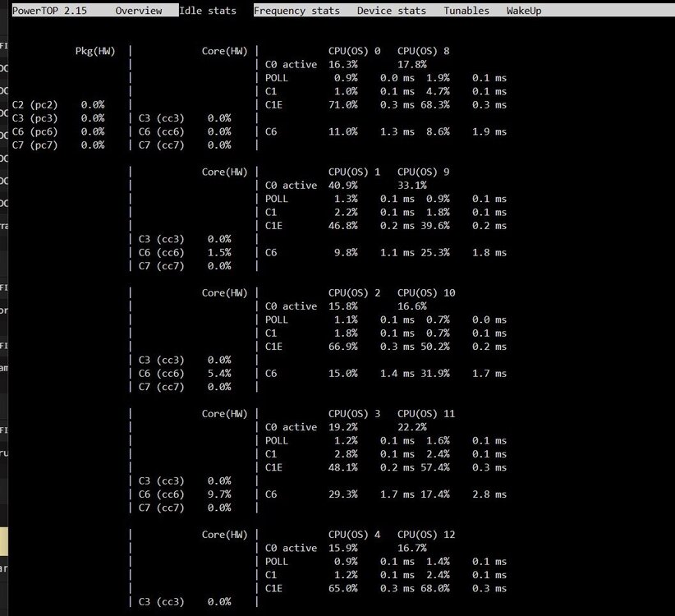Select the 11.0% C6 value for CPU 0
675x616 pixels.
(x=343, y=131)
